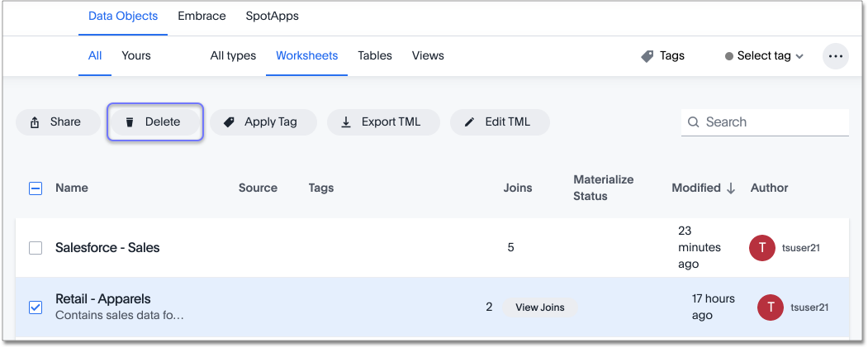Expand the Select tag dropdown
868x348 pixels.
pyautogui.click(x=764, y=56)
